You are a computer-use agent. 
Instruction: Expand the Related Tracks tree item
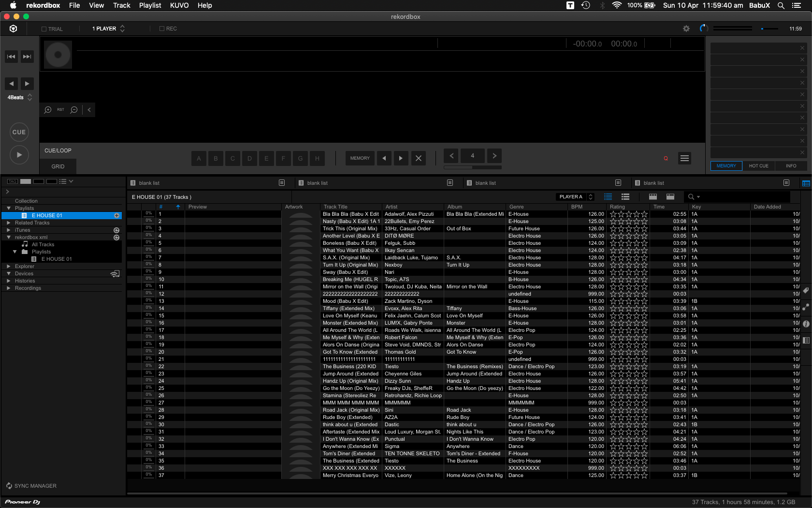(8, 223)
